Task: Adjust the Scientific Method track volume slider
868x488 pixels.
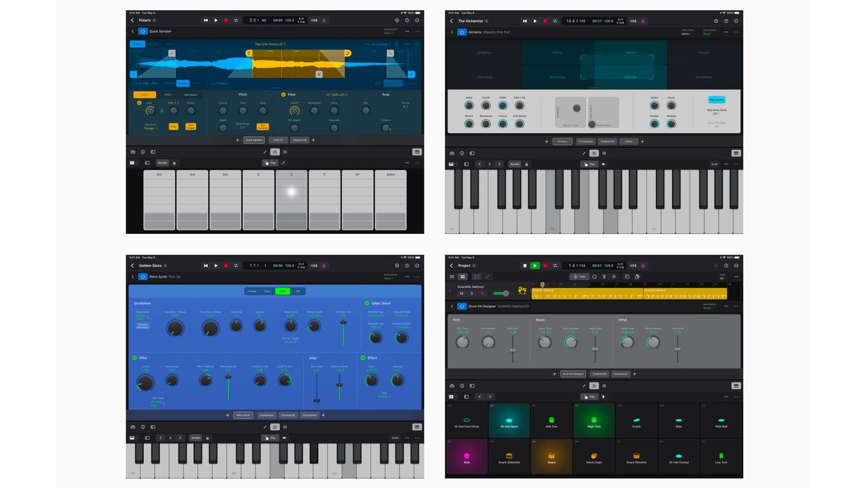Action: 502,293
